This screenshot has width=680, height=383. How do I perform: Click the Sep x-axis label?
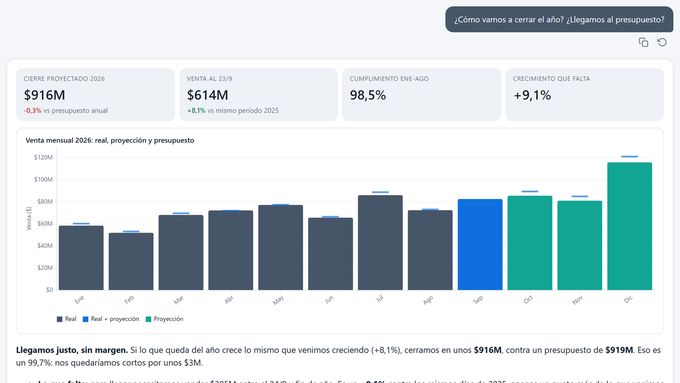(x=478, y=300)
